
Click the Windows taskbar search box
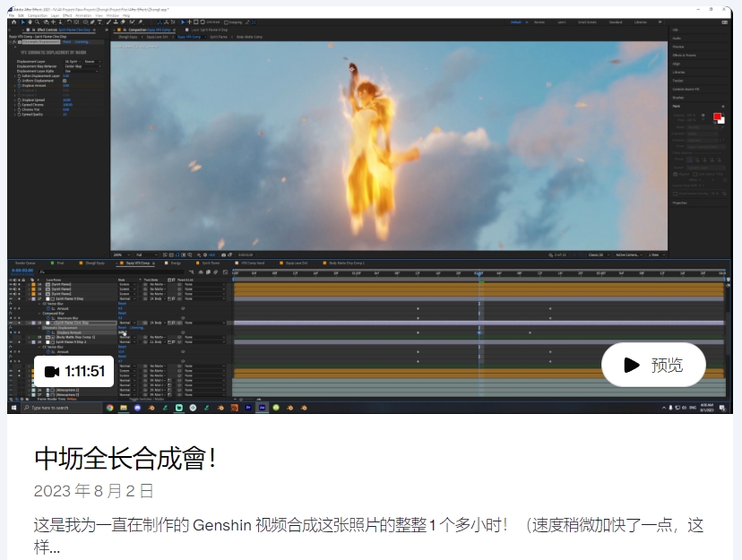coord(62,408)
